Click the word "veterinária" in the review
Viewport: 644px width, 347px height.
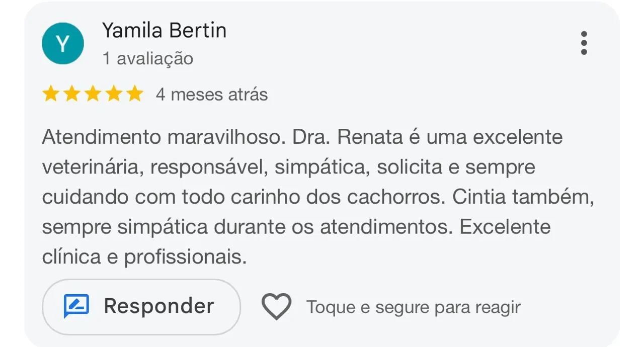(x=89, y=167)
